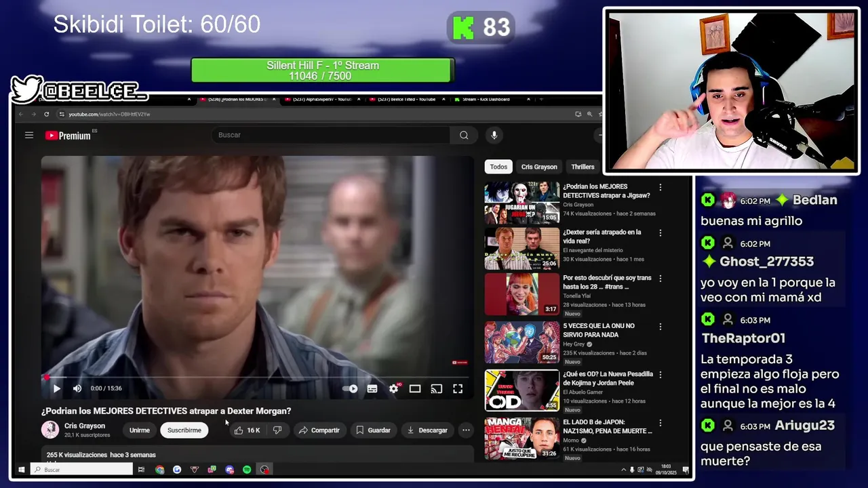
Task: Click the 'Hey Grey' channel name
Action: [574, 344]
